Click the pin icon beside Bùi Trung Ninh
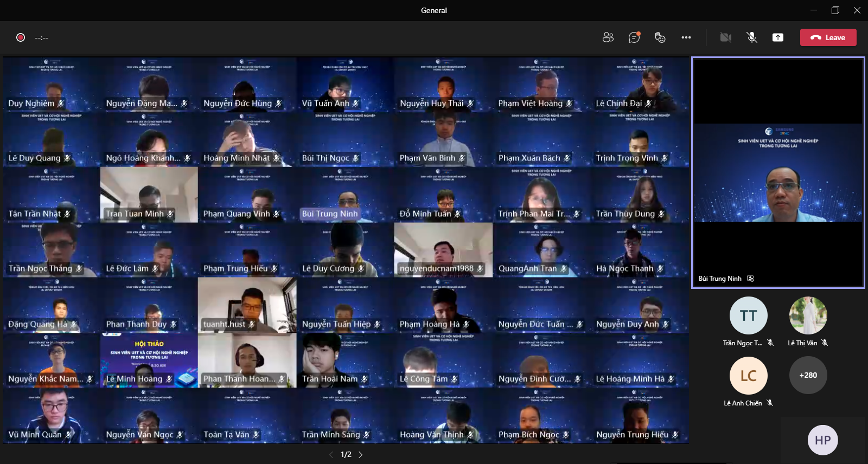868x464 pixels. pos(750,279)
